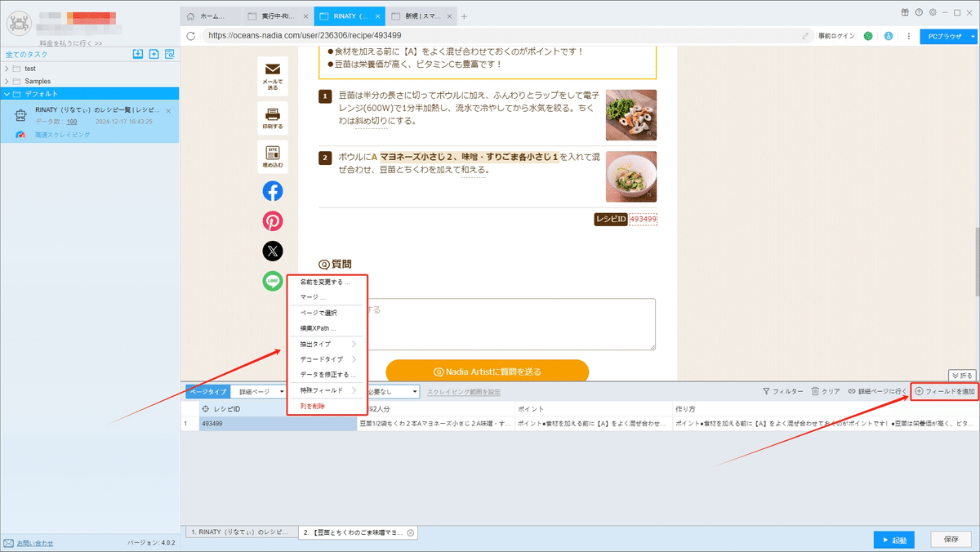Close the 実行中-RI tab

[305, 16]
